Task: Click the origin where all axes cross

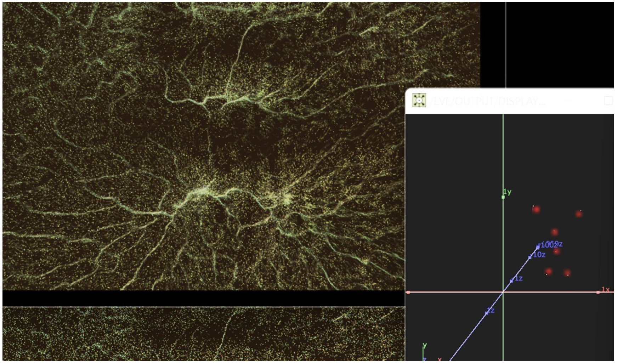Action: click(503, 292)
